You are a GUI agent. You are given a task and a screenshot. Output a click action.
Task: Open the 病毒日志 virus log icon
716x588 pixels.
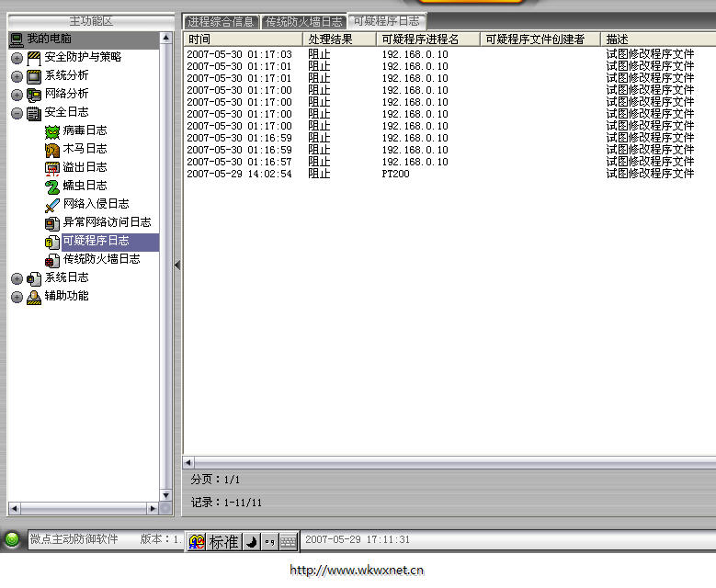pos(52,130)
